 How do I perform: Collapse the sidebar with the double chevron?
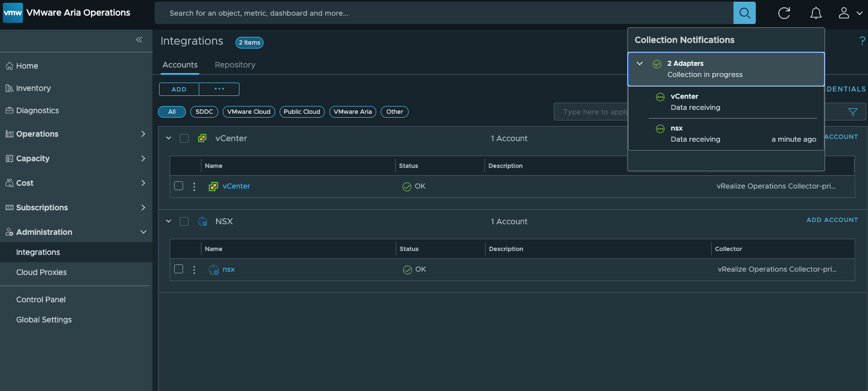pyautogui.click(x=139, y=40)
